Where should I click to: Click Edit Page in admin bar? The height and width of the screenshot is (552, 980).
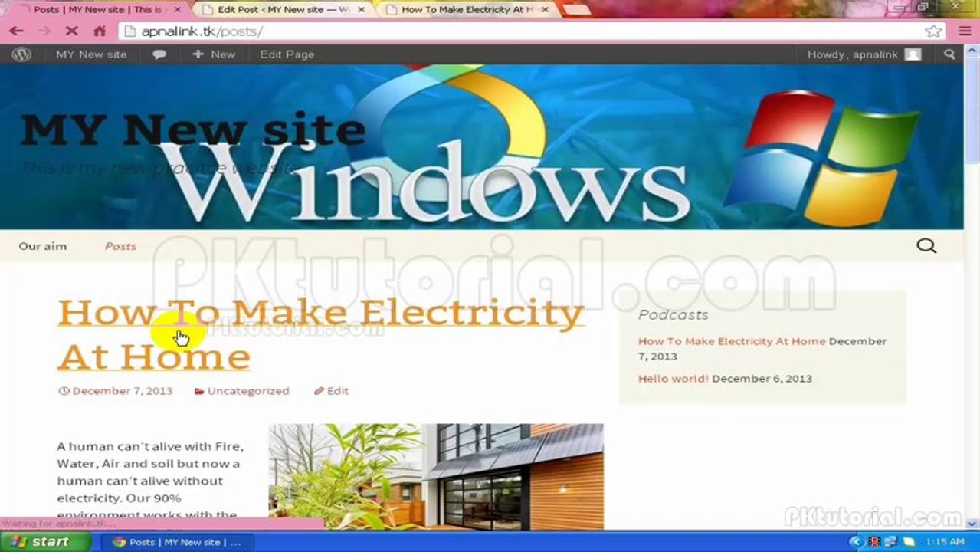[x=287, y=54]
